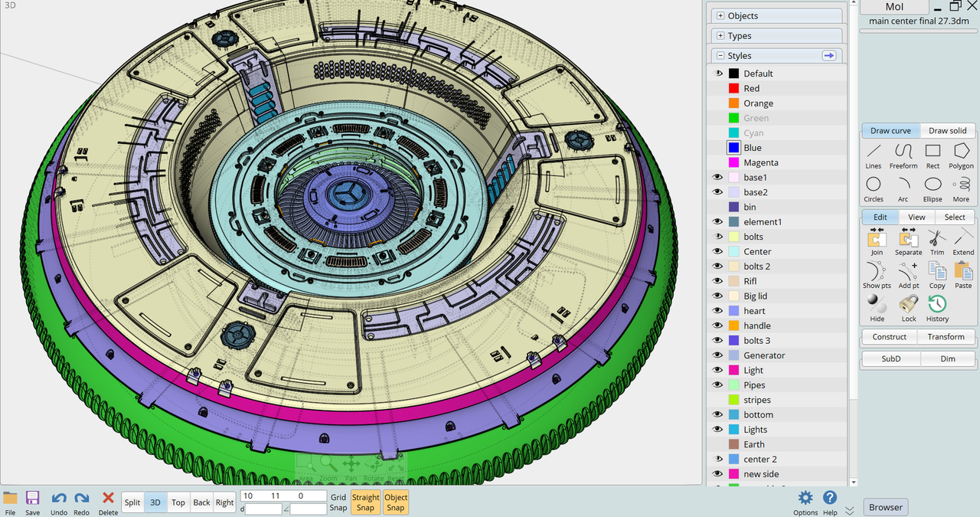The width and height of the screenshot is (980, 517).
Task: Click the Separate edit tool
Action: (909, 242)
